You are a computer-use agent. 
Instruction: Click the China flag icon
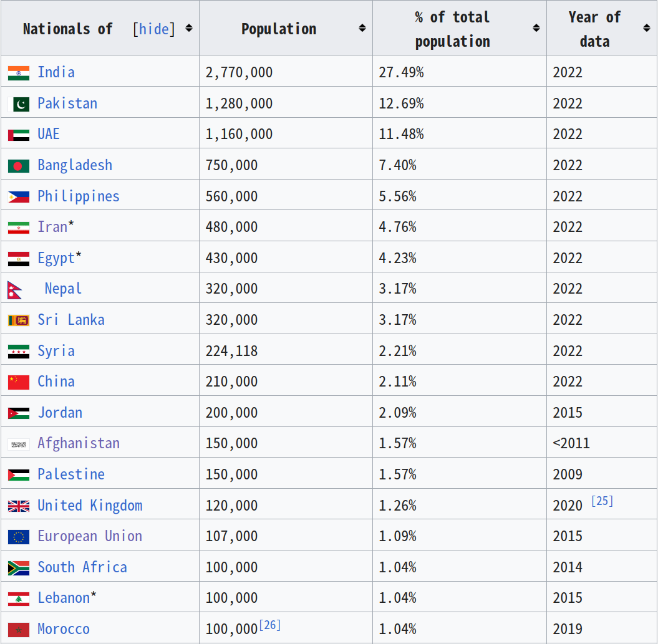point(19,382)
